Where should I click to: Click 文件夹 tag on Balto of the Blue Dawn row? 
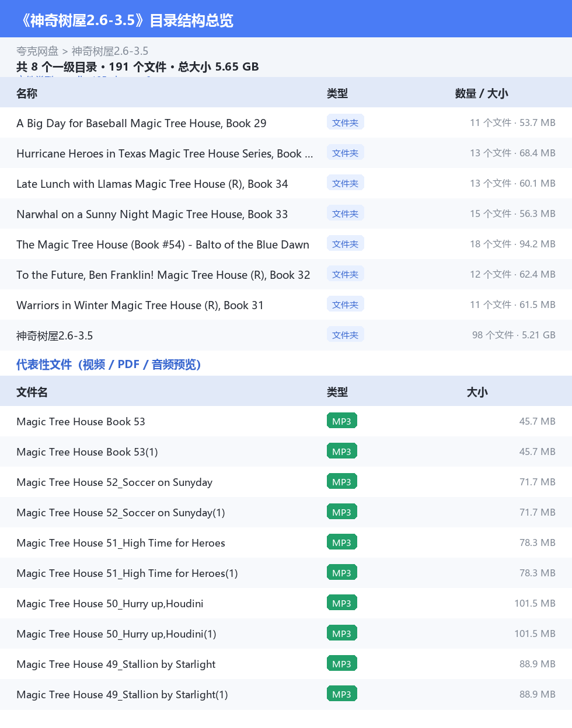point(346,244)
